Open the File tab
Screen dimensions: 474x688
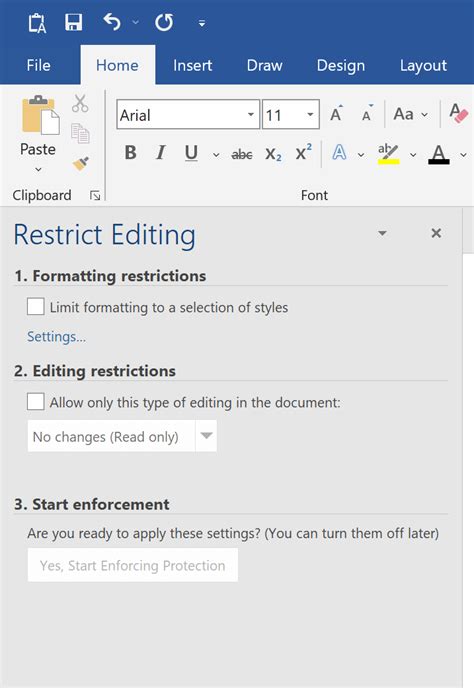(38, 65)
